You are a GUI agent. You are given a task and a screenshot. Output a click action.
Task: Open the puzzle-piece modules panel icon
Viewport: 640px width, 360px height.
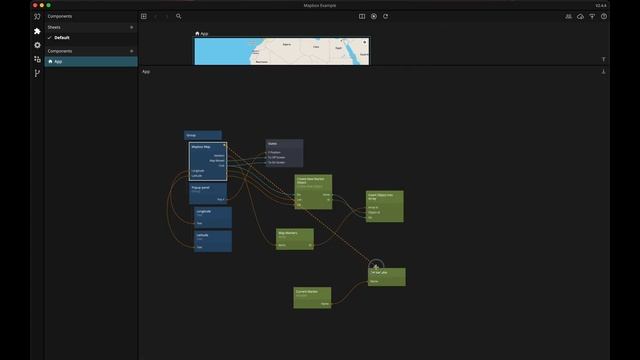37,31
